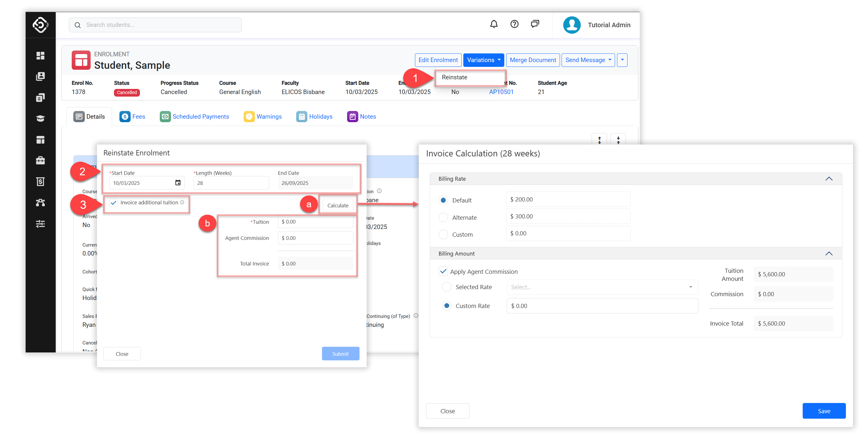This screenshot has width=868, height=442.
Task: Open the Start Date calendar picker icon
Action: [178, 183]
